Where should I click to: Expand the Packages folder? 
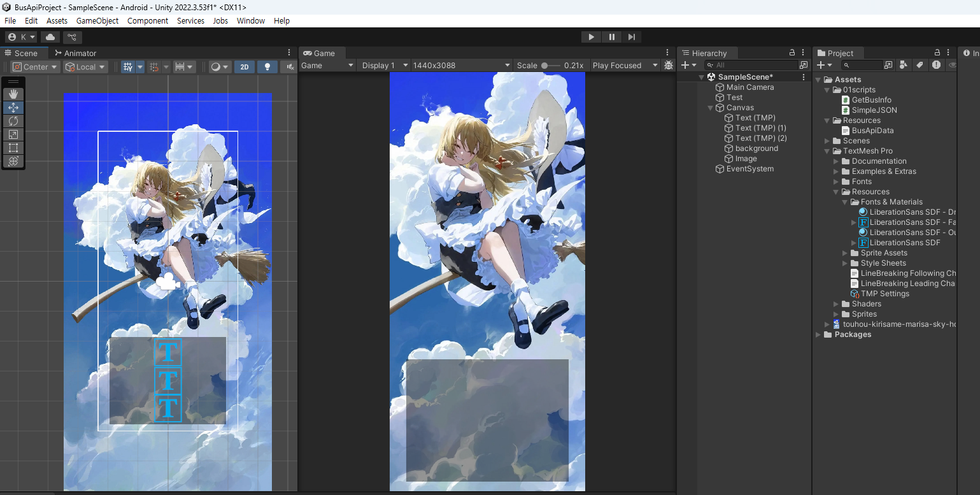click(819, 334)
